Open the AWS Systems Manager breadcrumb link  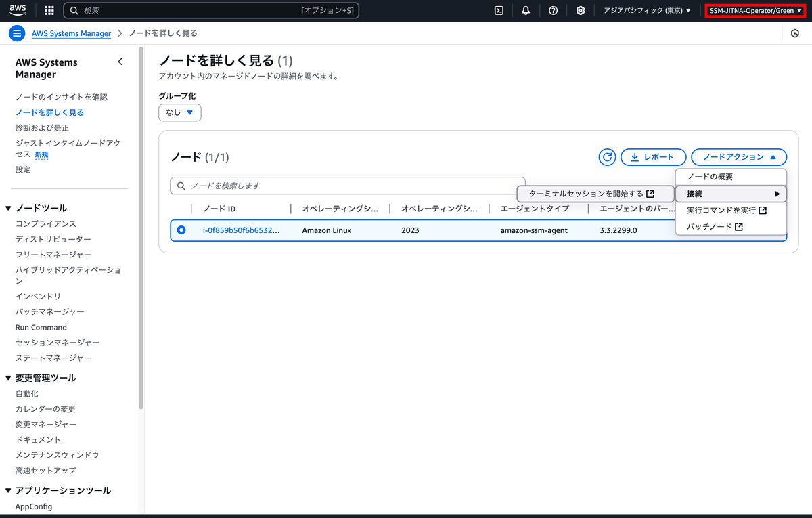71,33
